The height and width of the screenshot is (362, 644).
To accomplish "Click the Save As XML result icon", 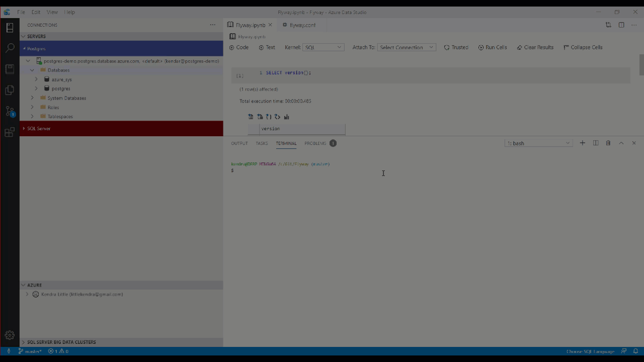I will tap(277, 117).
